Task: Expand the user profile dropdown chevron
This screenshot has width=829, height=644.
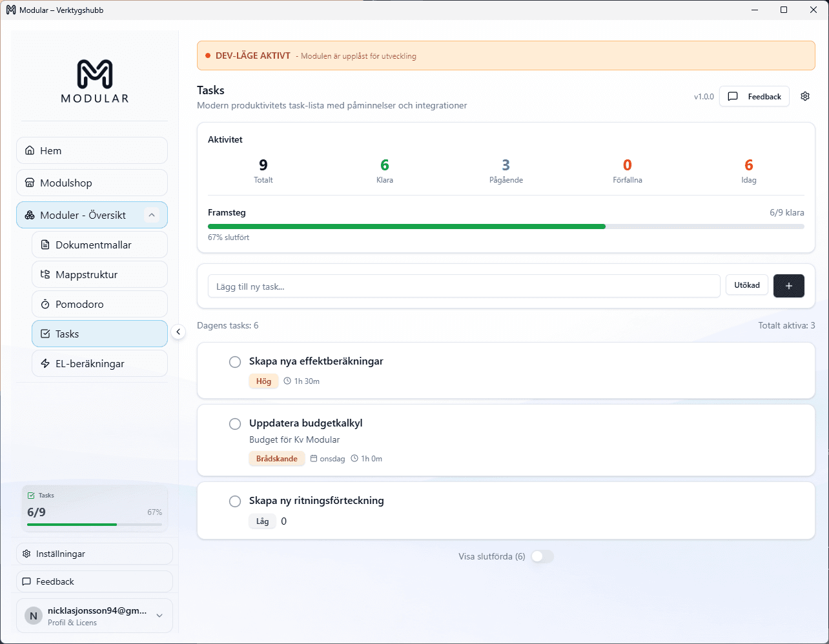Action: [159, 616]
